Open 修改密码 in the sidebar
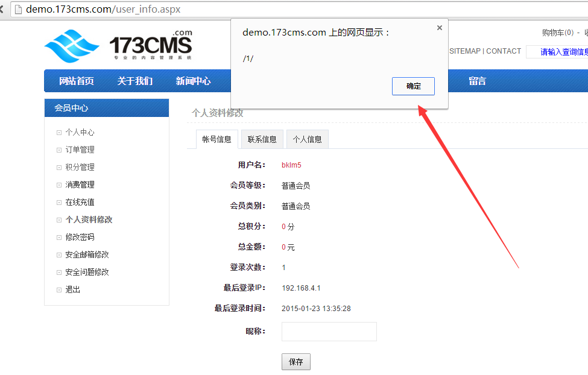 (80, 237)
